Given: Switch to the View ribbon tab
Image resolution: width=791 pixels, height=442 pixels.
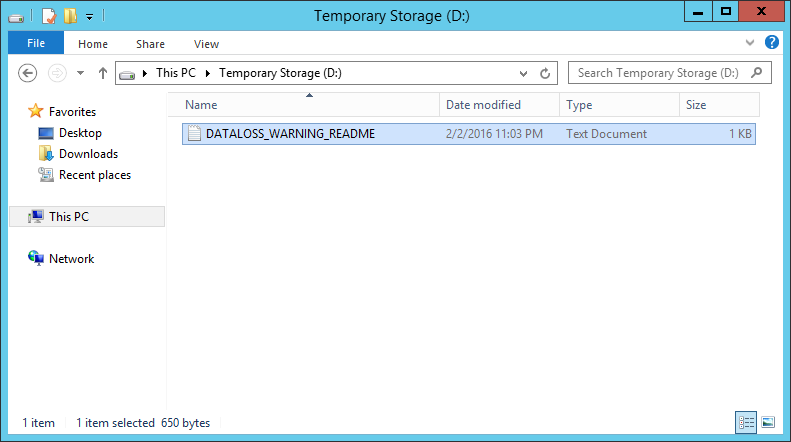Looking at the screenshot, I should point(206,44).
